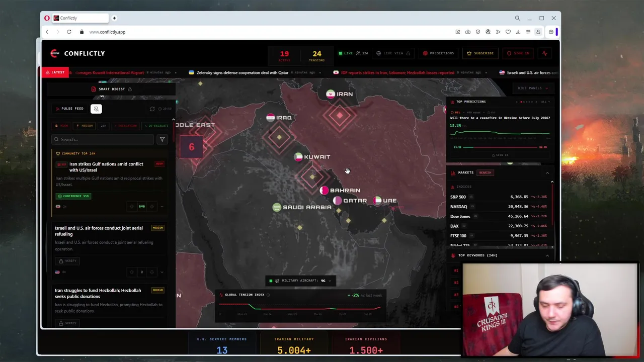Open browser downloads icon
Screen dimensions: 644x362
pos(518,32)
